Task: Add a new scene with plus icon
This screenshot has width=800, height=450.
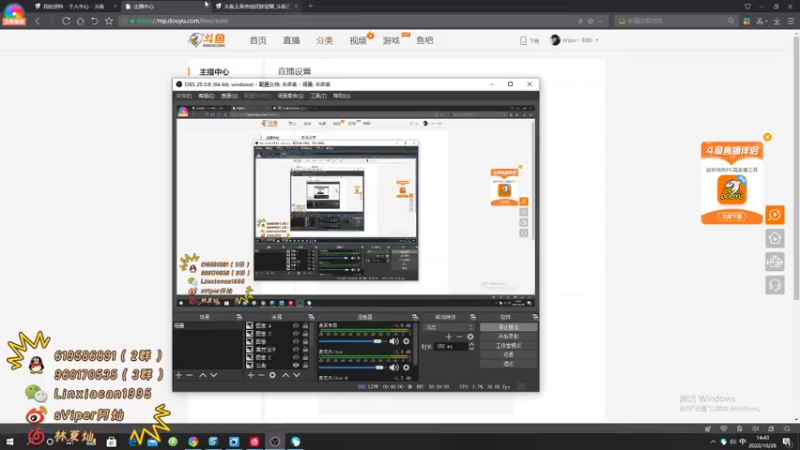Action: tap(179, 375)
